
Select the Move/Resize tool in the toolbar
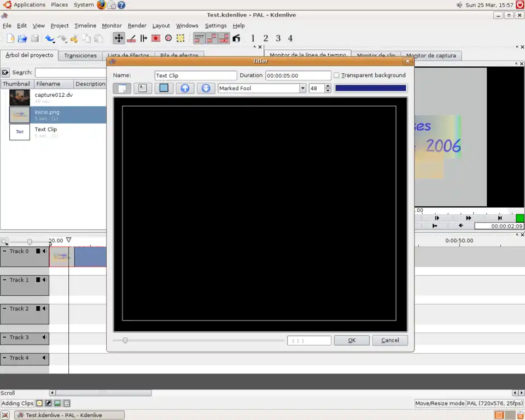tap(119, 38)
